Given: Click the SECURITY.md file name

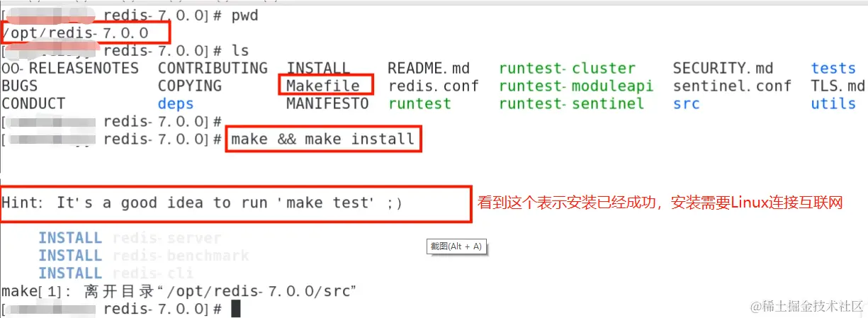Looking at the screenshot, I should (723, 69).
